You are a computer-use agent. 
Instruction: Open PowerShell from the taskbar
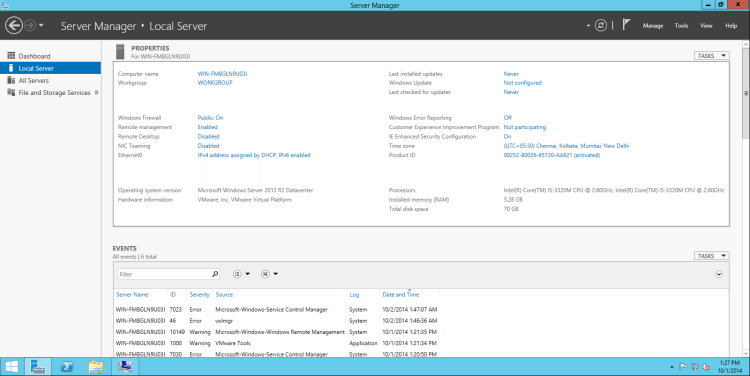[x=67, y=367]
